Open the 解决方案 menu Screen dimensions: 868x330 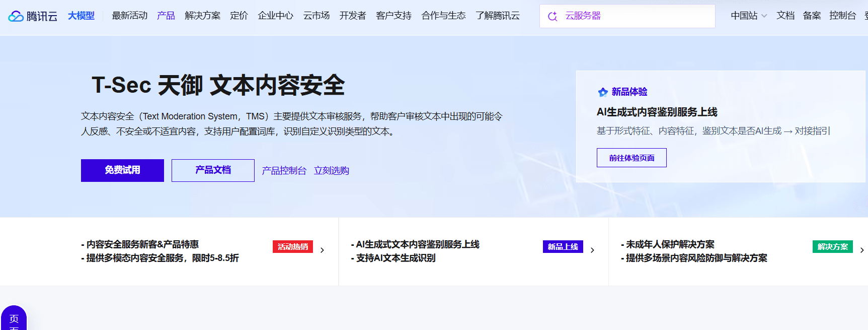(202, 16)
